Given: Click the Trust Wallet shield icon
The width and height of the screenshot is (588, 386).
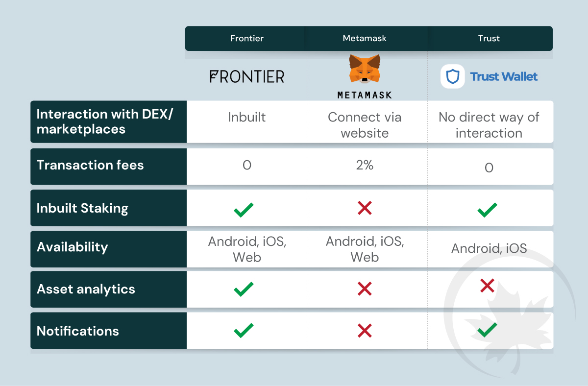Looking at the screenshot, I should [453, 76].
